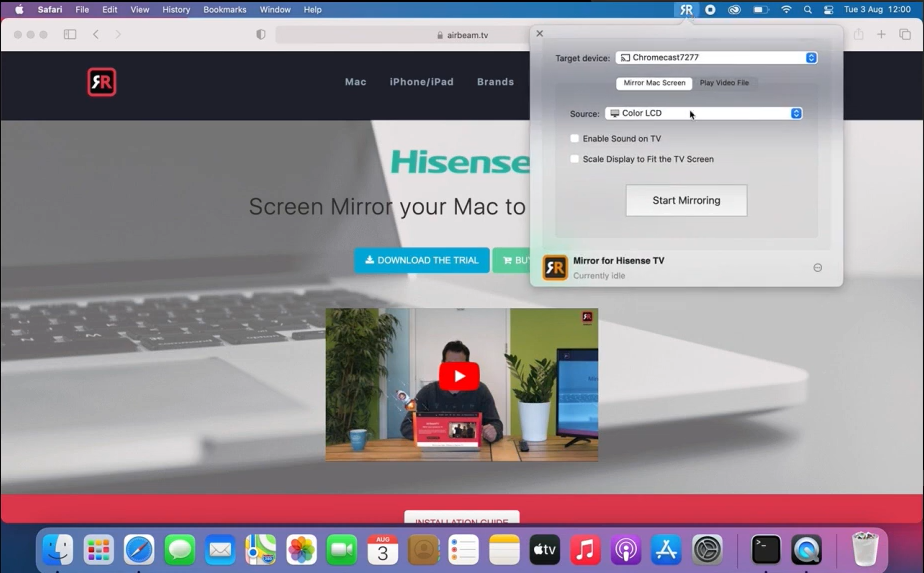Check the battery status icon

[761, 9]
